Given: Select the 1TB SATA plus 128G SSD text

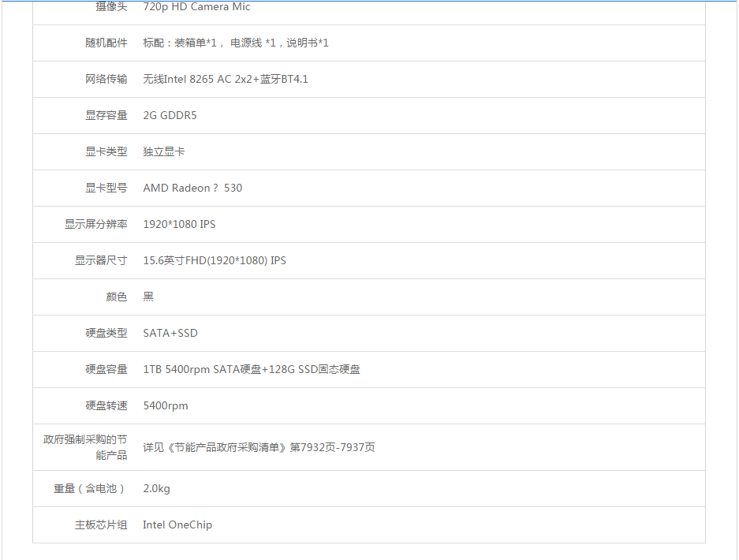Looking at the screenshot, I should [252, 369].
